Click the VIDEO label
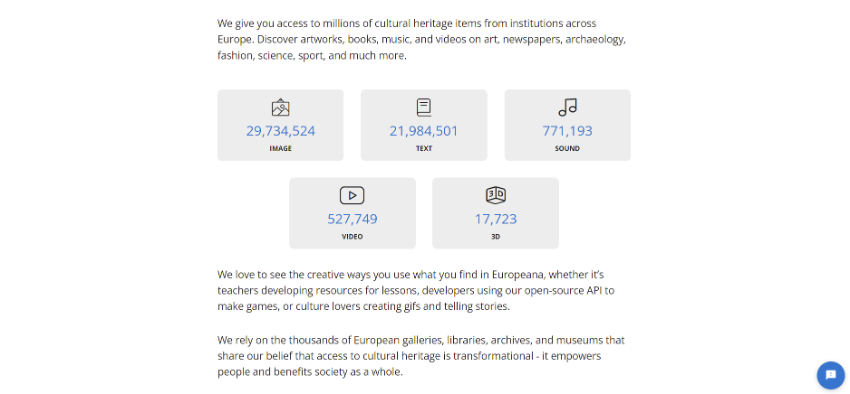Viewport: 850px width, 394px height. click(352, 237)
